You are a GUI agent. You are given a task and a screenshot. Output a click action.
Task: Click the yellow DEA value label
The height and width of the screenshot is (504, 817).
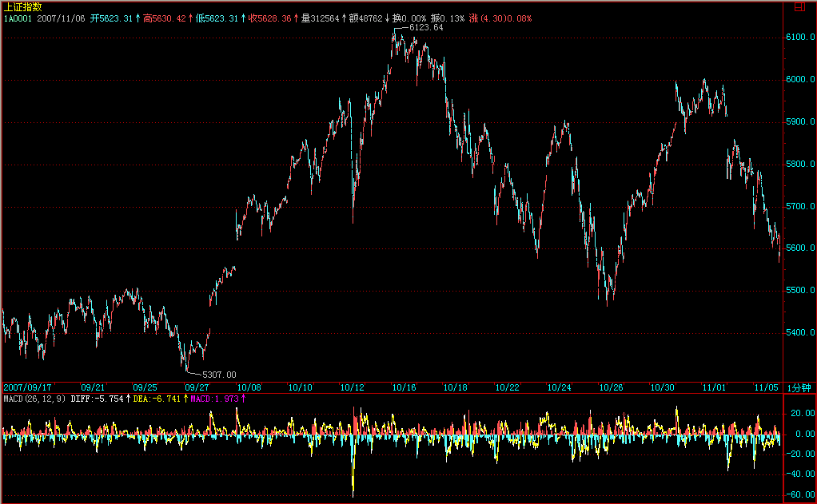[158, 398]
